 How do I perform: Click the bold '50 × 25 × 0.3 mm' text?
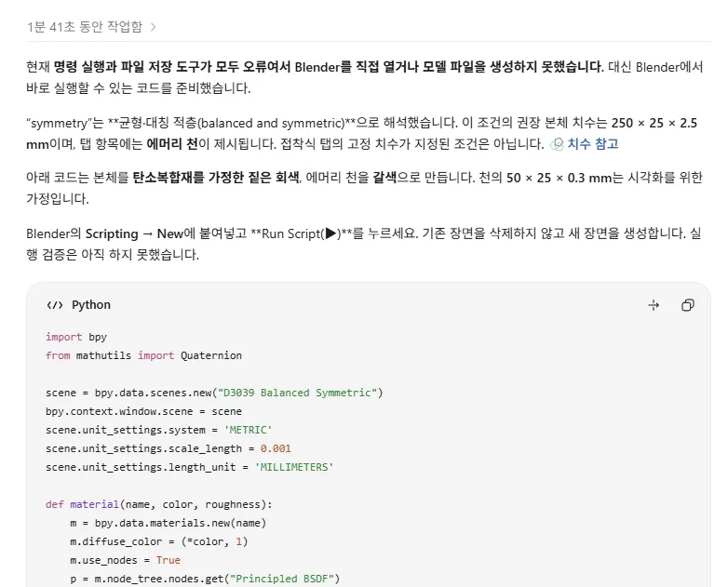pos(559,178)
